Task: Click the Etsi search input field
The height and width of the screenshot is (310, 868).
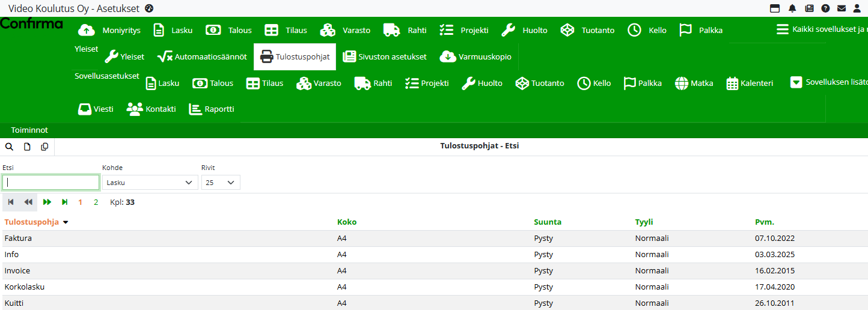Action: click(x=51, y=183)
